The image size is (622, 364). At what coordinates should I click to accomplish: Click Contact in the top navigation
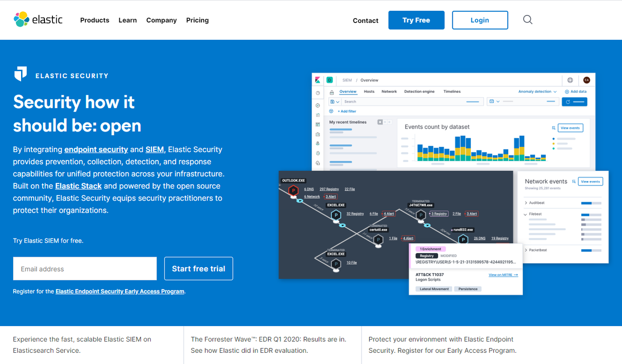(x=365, y=21)
